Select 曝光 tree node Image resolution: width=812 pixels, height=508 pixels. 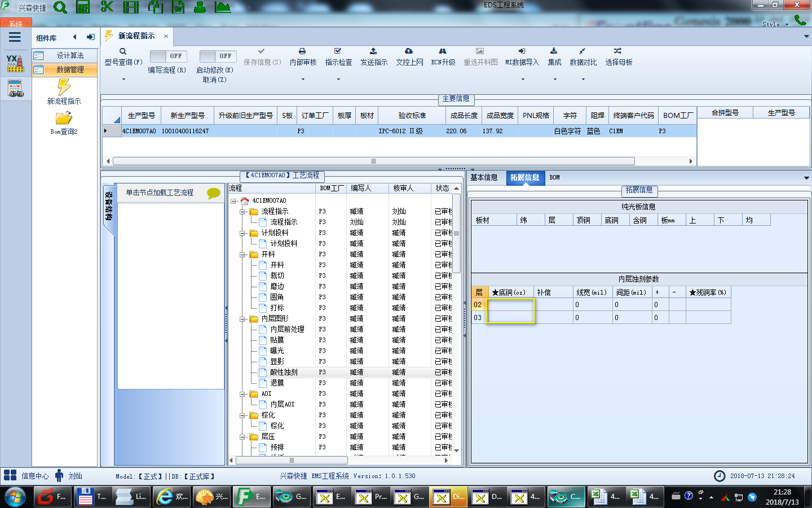coord(277,351)
